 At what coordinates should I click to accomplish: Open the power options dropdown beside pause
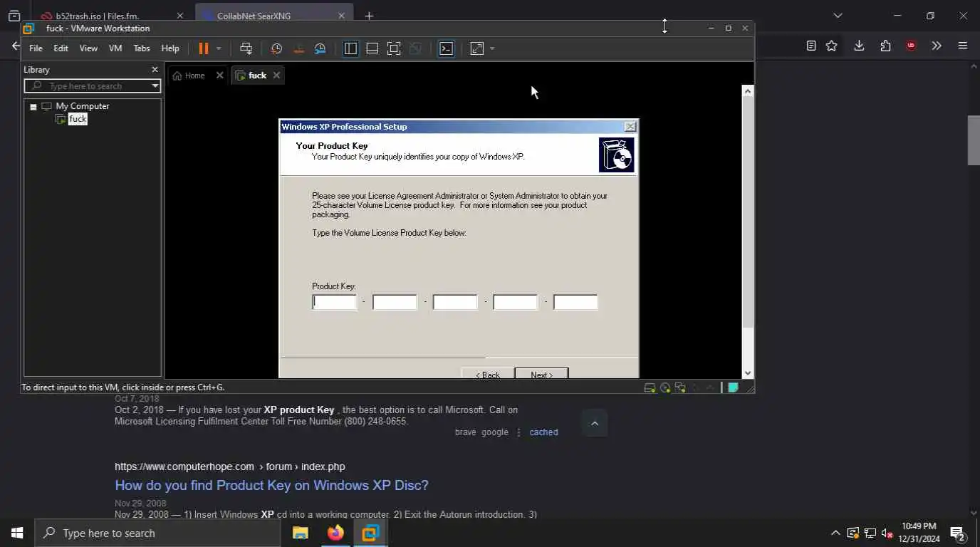tap(219, 48)
